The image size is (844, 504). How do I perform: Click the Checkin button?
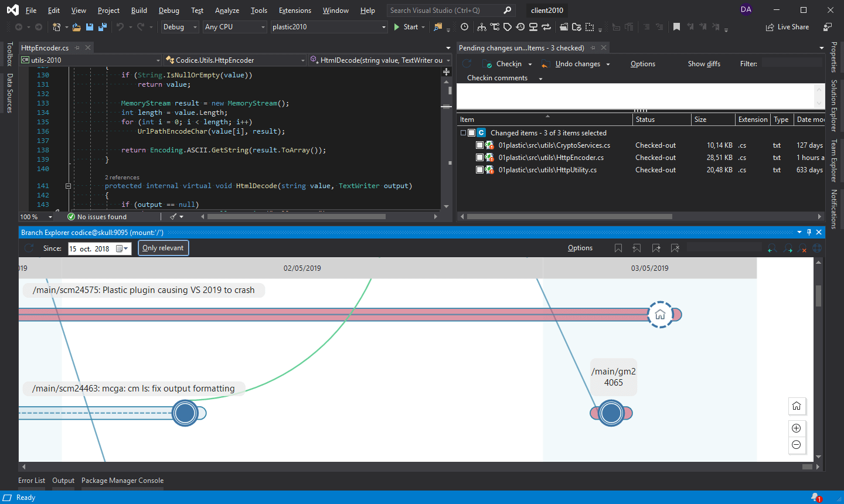(508, 63)
